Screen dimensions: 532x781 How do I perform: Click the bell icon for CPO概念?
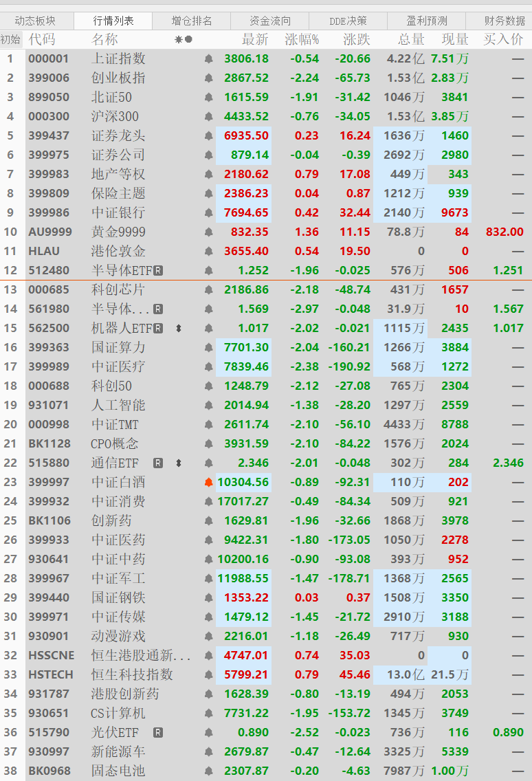[x=209, y=444]
